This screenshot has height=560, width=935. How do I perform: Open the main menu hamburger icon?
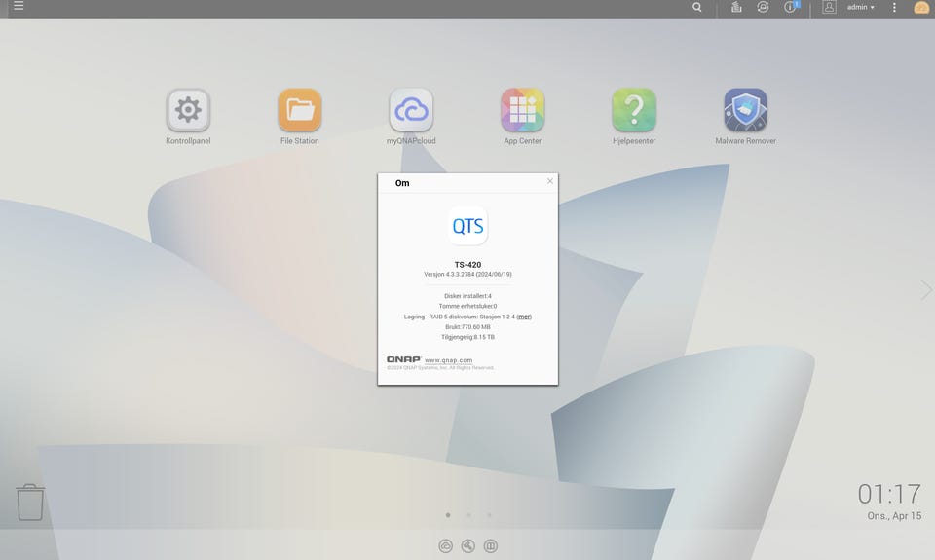19,6
